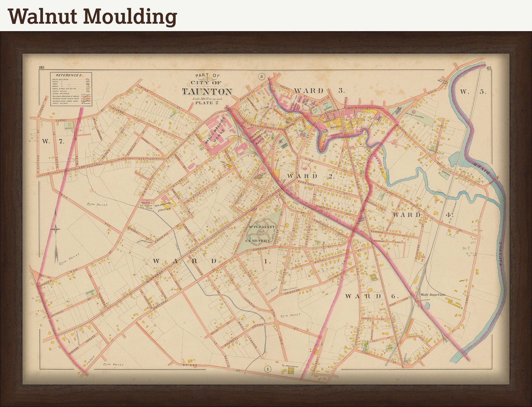
Task: Click the "W. 7." ward label
Action: [x=53, y=142]
